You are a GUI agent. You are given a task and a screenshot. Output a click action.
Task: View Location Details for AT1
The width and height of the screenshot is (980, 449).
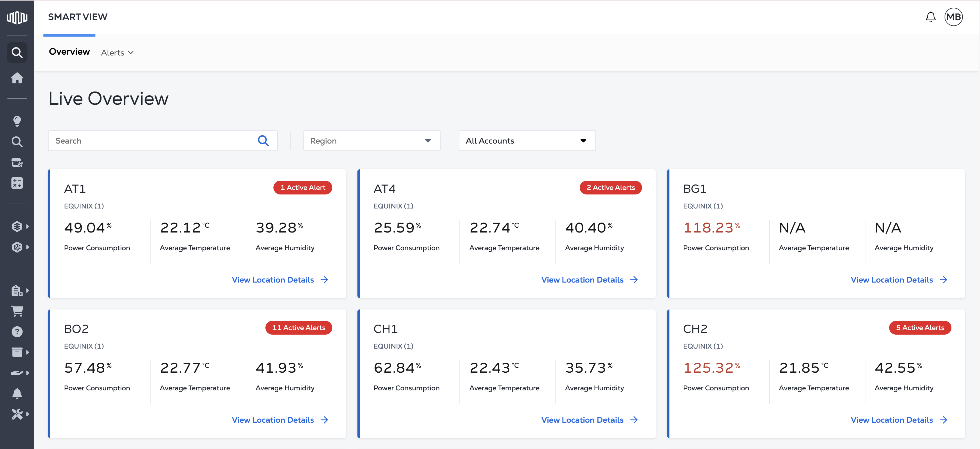[280, 280]
